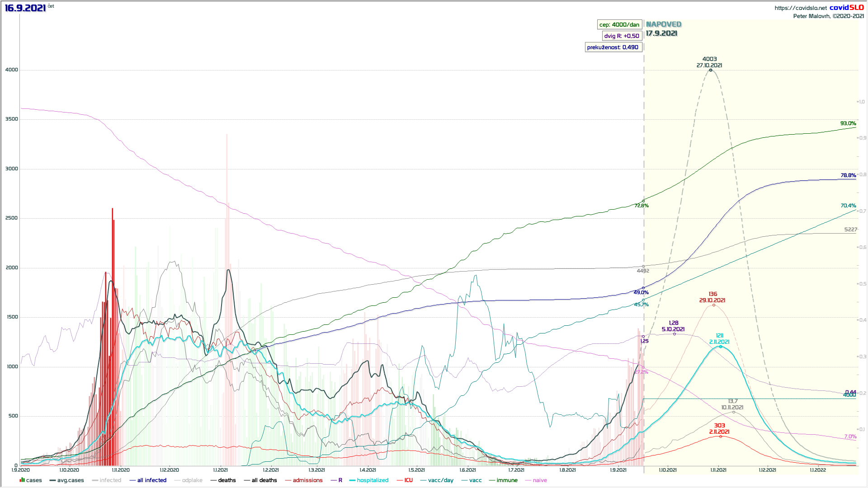Viewport: 868px width, 488px height.
Task: Open the dvig R: +0,50 parameter box
Action: (x=622, y=36)
